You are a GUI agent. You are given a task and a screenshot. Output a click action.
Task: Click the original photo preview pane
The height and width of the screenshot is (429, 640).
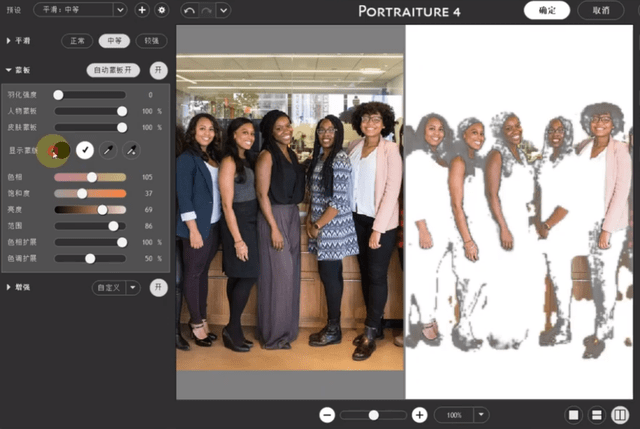(x=290, y=212)
